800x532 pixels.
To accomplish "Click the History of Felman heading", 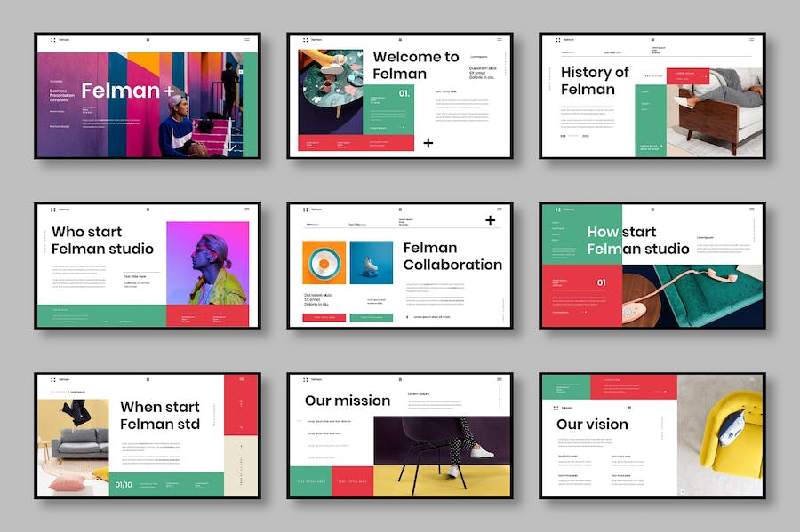I will click(595, 81).
